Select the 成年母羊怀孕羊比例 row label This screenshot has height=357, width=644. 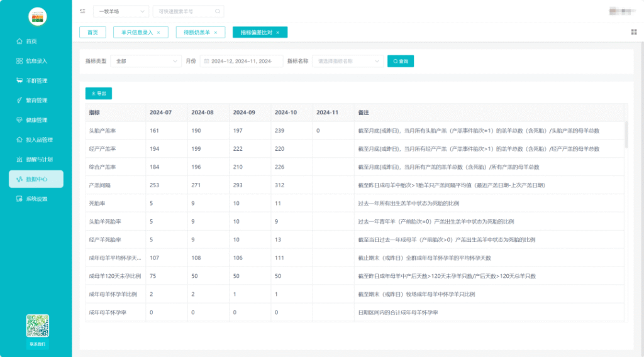113,294
